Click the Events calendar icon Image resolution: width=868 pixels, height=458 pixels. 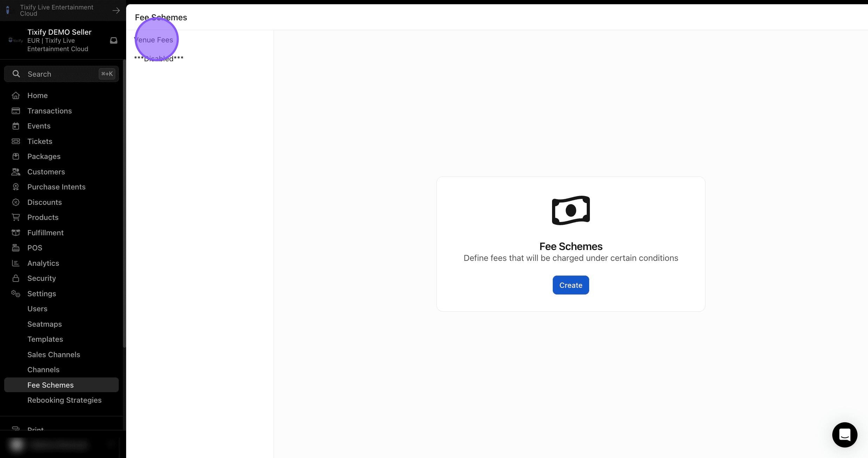pyautogui.click(x=15, y=126)
